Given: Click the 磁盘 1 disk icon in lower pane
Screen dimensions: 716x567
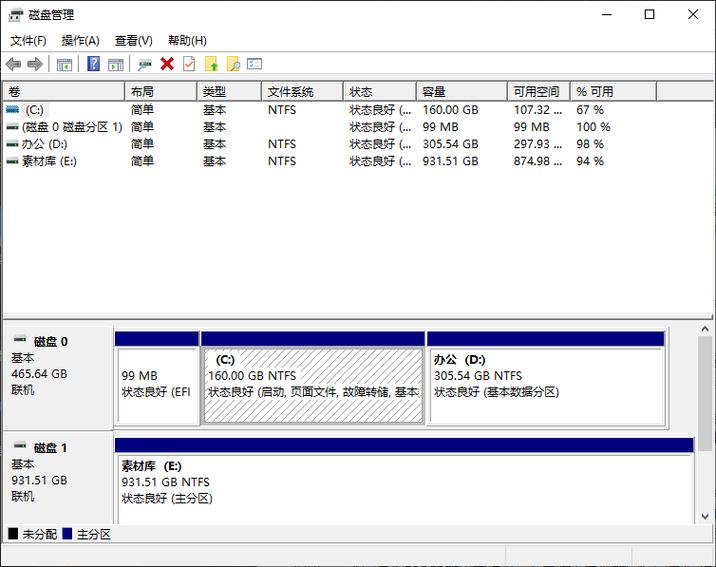Looking at the screenshot, I should (20, 446).
